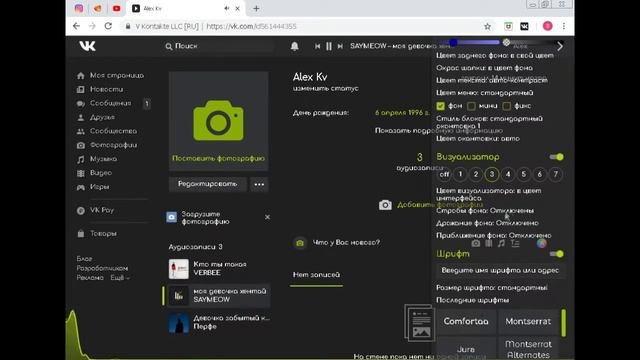The height and width of the screenshot is (360, 640).
Task: Open Chrome three-dot menu
Action: click(x=564, y=26)
